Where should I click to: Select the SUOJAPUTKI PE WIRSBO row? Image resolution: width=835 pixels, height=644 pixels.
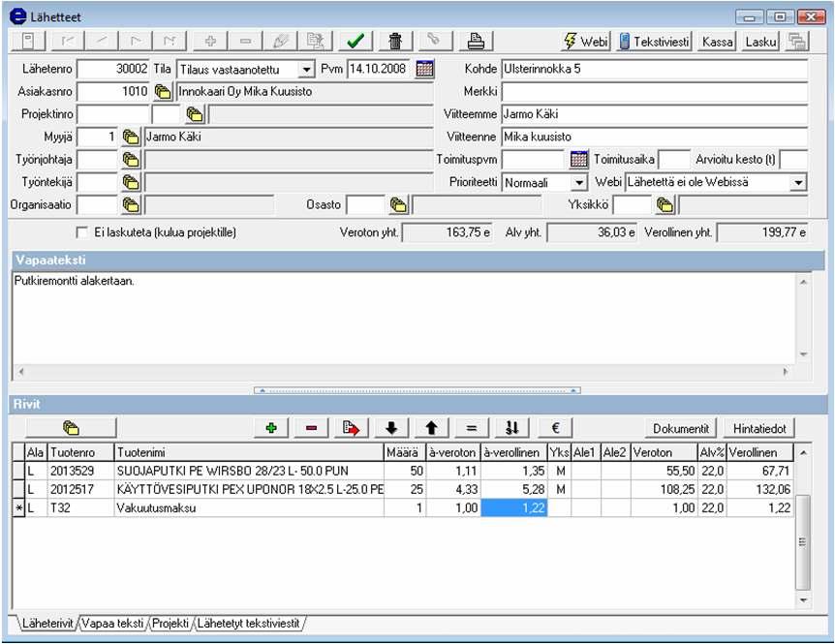402,471
